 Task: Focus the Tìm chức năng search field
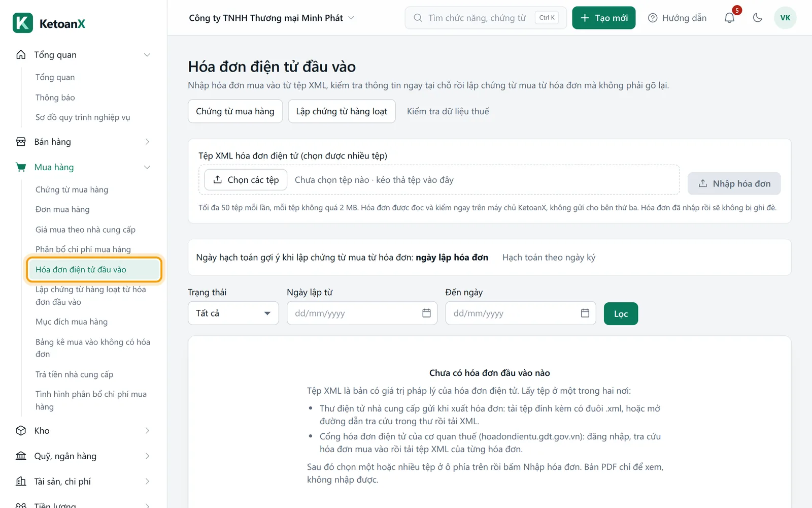click(x=486, y=18)
